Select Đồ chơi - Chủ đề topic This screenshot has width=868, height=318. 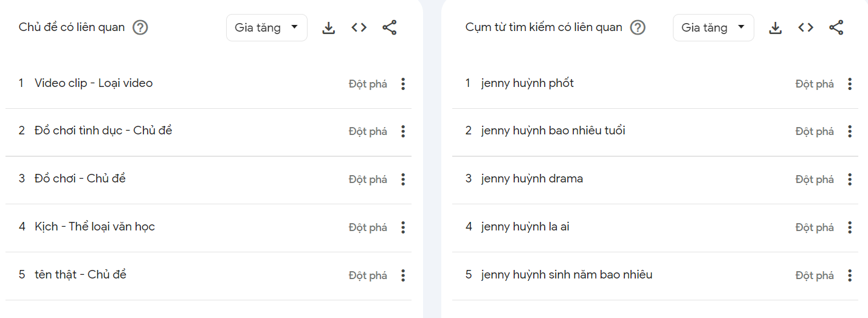coord(80,179)
